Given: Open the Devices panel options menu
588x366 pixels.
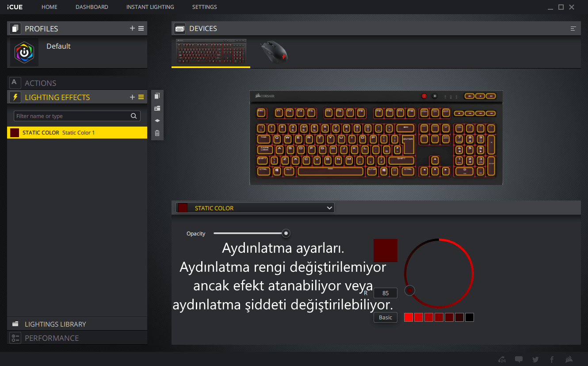Looking at the screenshot, I should 573,29.
